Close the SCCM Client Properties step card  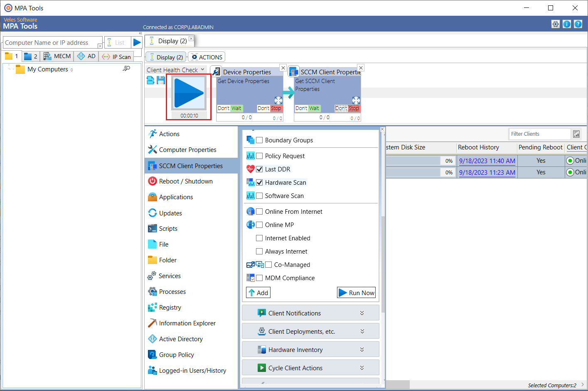coord(361,68)
